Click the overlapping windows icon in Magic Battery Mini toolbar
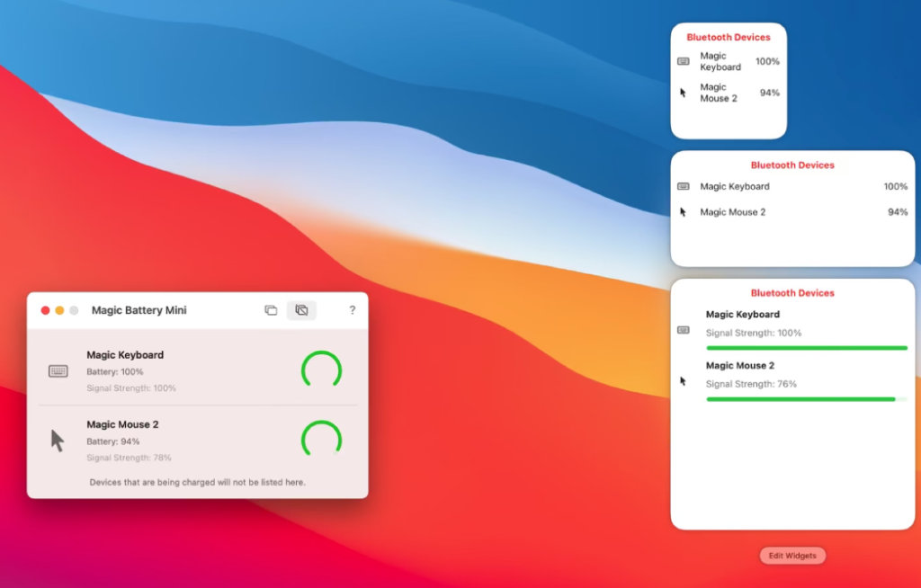 point(271,310)
